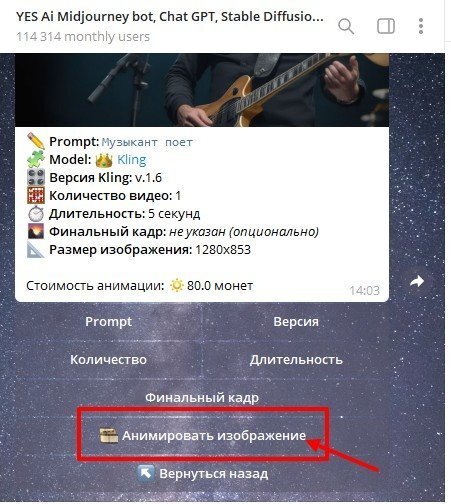Click the sun coin icon near 80.0 монет
Screen dimensions: 451x504
[176, 286]
